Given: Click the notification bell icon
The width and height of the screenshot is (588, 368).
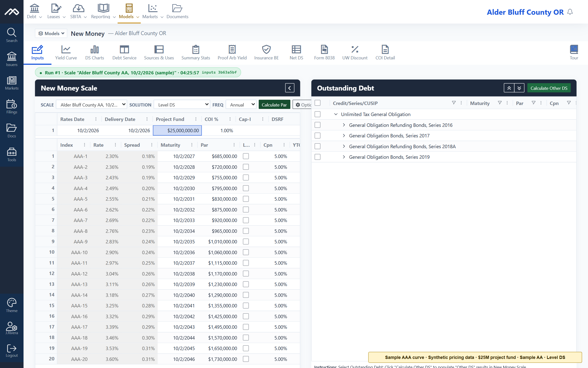Looking at the screenshot, I should point(570,12).
